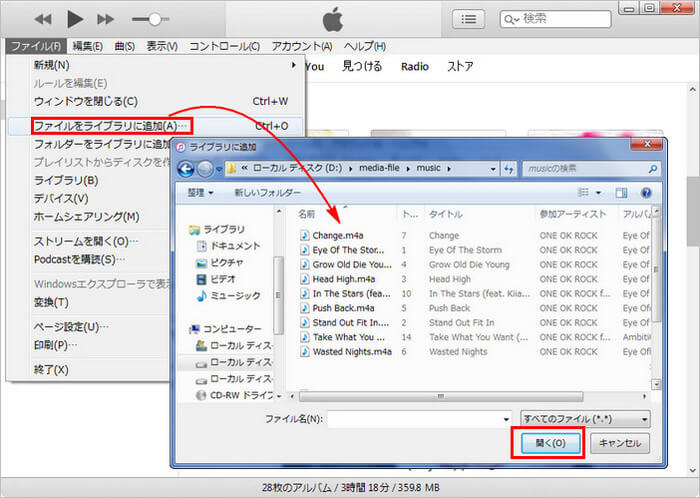Open the 表示(V) menu
This screenshot has height=498, width=700.
[x=162, y=46]
